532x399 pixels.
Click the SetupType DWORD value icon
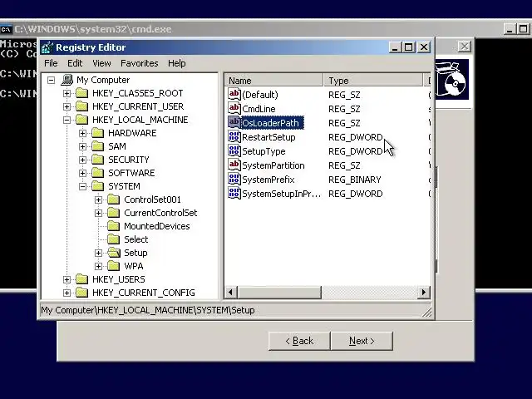tap(234, 151)
